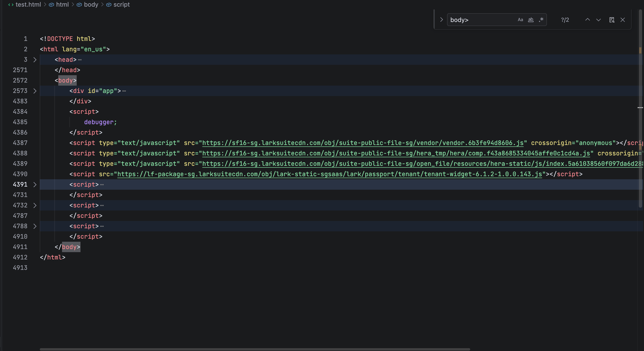Expand folded div id app on line 2573
This screenshot has height=351, width=644.
coord(35,91)
